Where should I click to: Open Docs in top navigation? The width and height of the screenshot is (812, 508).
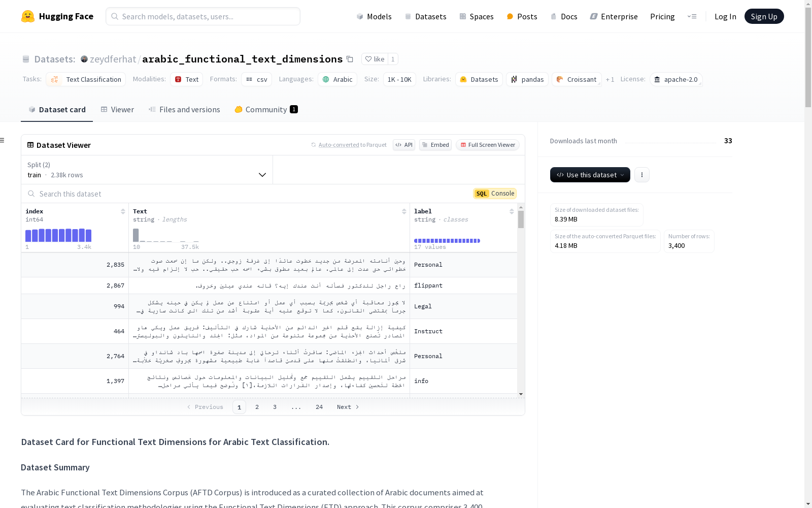click(x=564, y=16)
